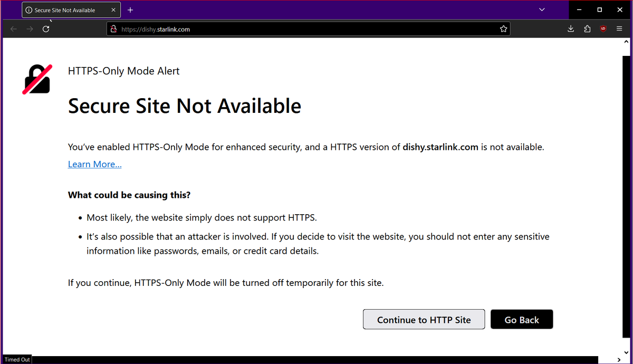Click the back navigation arrow
The width and height of the screenshot is (633, 364).
coord(14,29)
